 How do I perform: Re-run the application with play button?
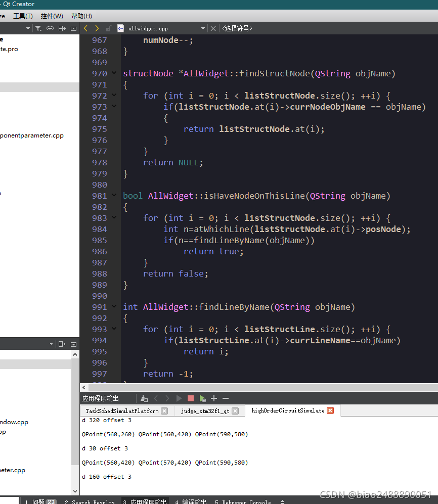(x=179, y=398)
